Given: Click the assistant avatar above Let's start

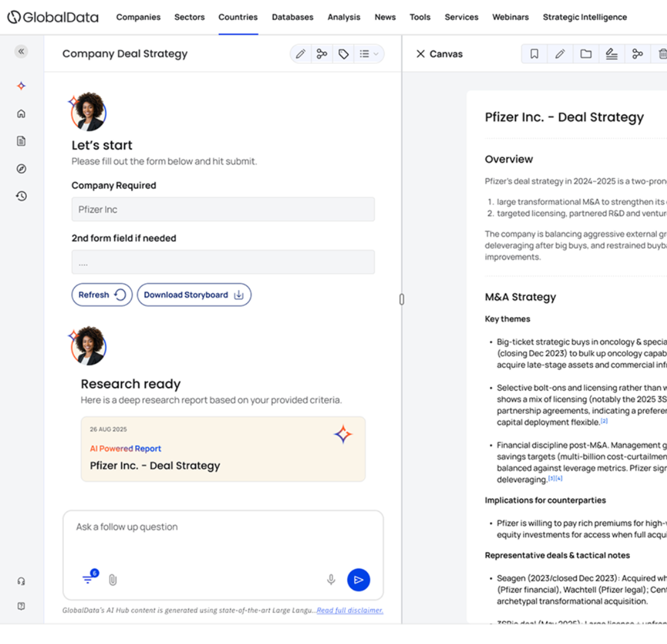Looking at the screenshot, I should coord(88,111).
